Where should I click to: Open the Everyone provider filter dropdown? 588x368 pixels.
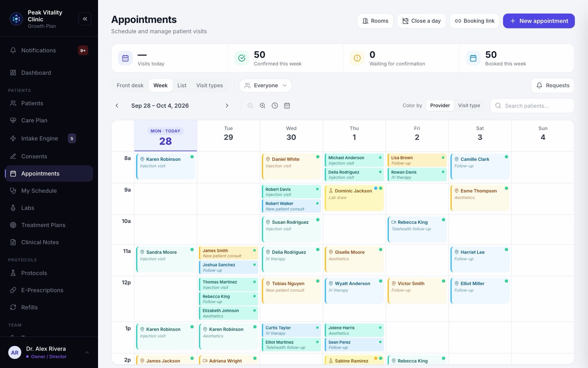tap(265, 85)
